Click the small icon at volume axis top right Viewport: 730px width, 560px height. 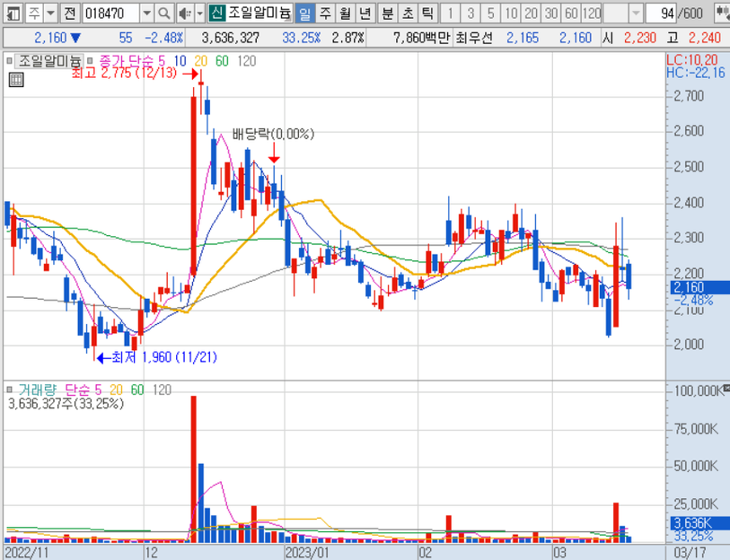click(x=726, y=388)
